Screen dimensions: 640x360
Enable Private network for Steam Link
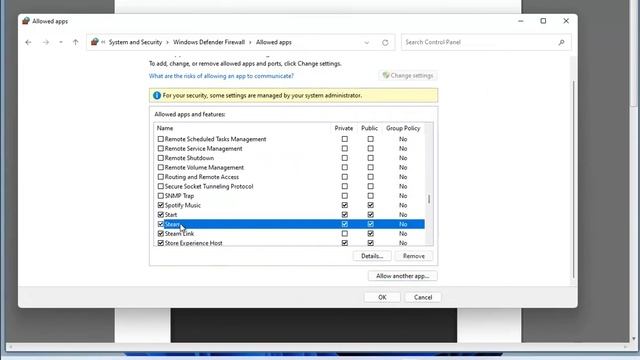point(345,233)
